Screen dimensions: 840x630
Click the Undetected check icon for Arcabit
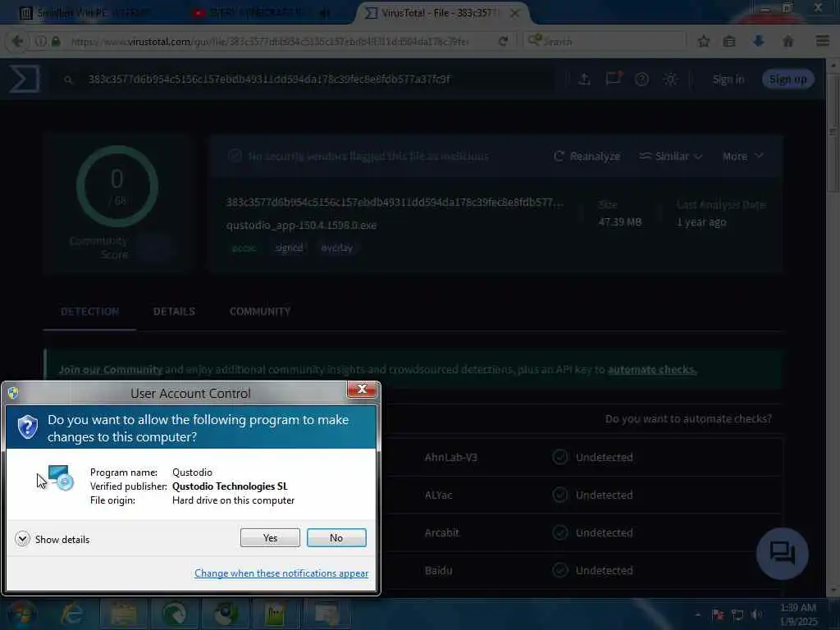559,532
